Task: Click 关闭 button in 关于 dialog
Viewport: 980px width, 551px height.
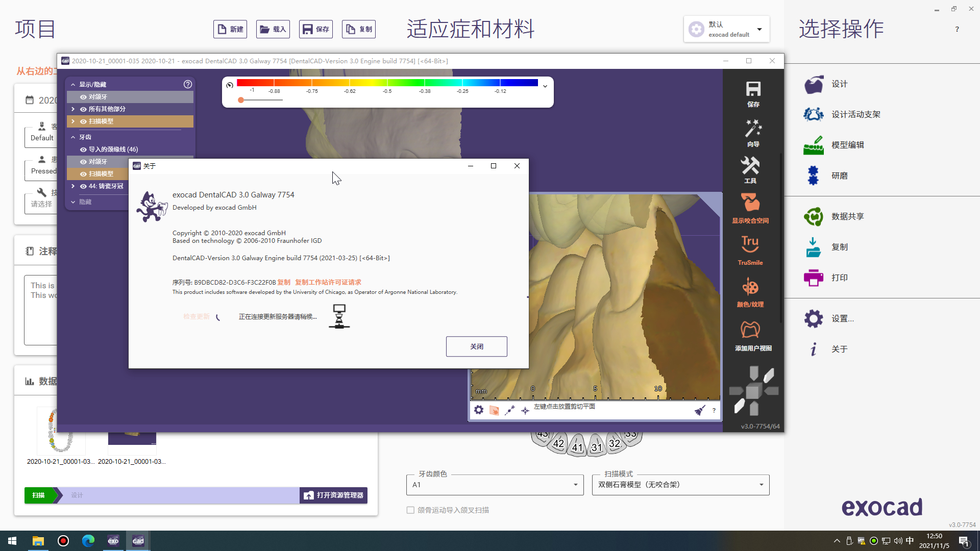Action: click(477, 346)
